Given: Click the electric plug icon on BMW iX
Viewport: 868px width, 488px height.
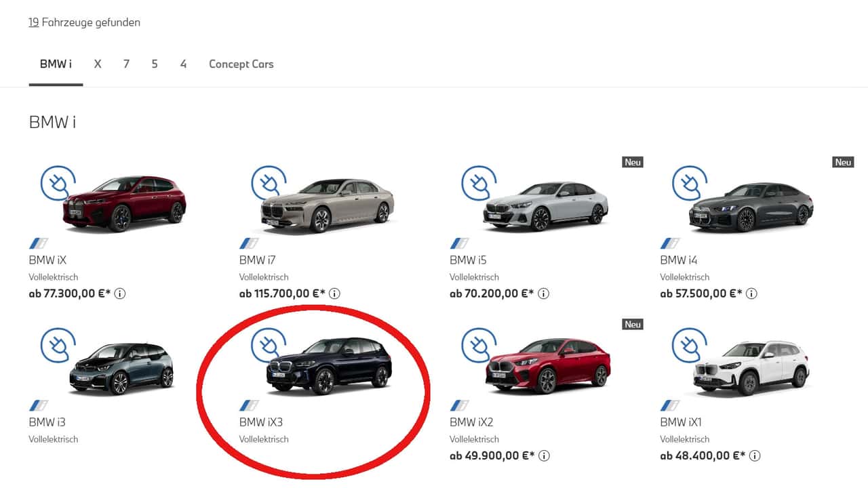Looking at the screenshot, I should point(58,184).
